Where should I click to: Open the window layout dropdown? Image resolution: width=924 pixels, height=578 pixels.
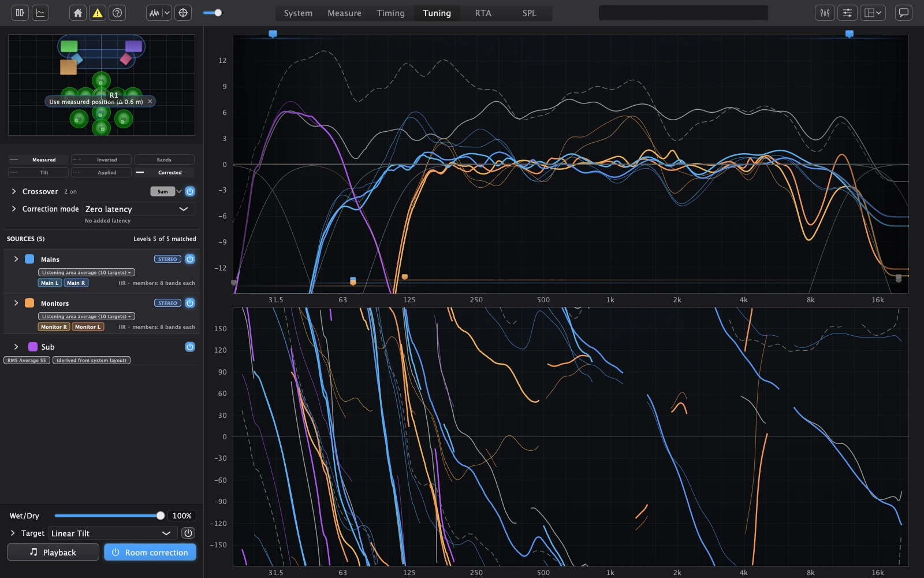tap(873, 13)
